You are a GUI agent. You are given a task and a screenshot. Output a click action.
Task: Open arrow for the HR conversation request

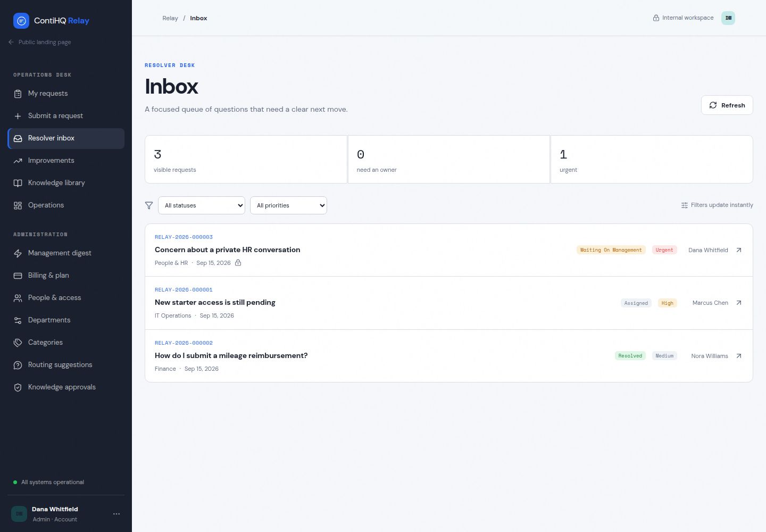coord(738,250)
